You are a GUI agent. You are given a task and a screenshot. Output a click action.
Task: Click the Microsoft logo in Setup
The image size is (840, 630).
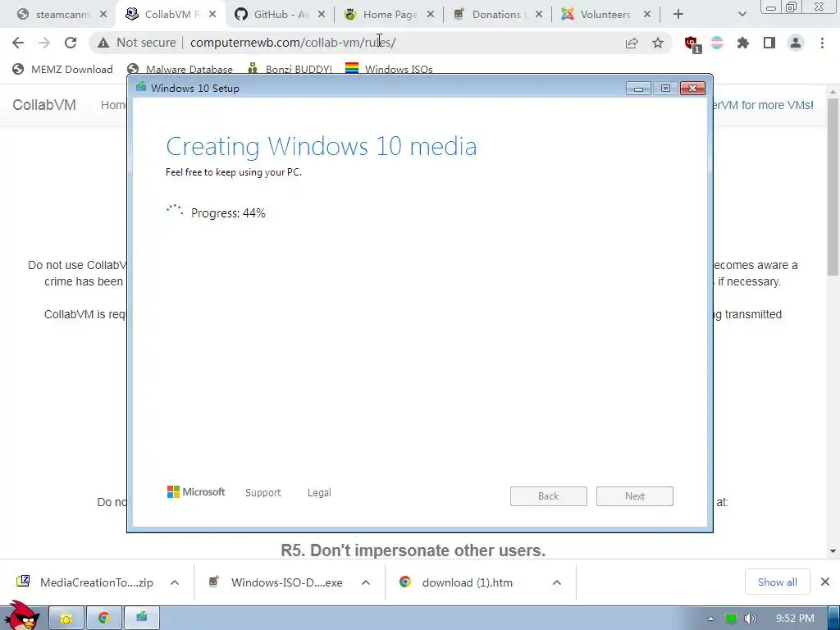coord(196,492)
